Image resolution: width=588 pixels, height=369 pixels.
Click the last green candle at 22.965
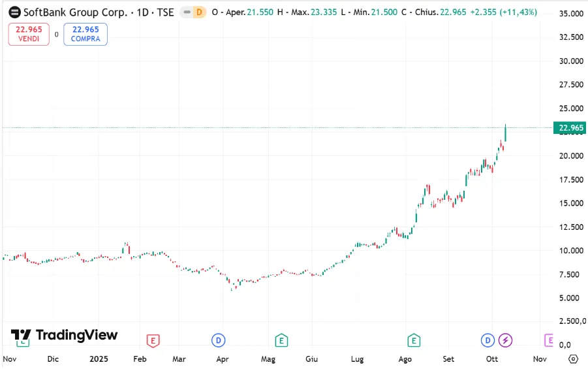pyautogui.click(x=506, y=133)
